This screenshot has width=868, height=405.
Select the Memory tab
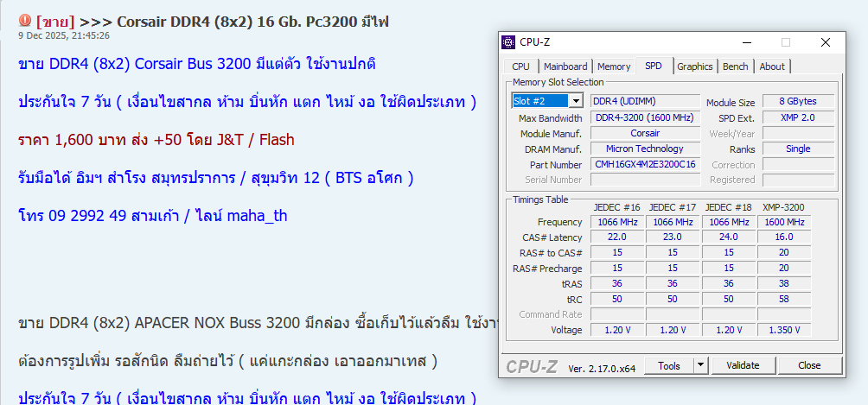(614, 66)
